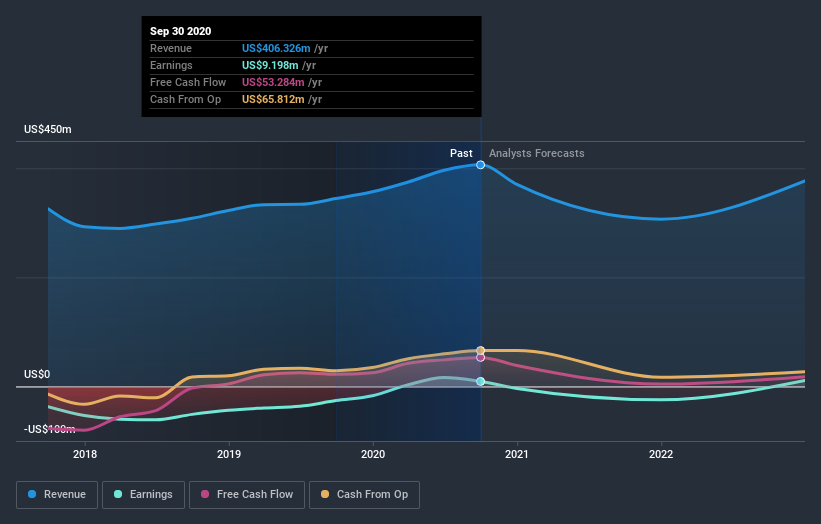Click the Past label on chart

click(x=461, y=153)
